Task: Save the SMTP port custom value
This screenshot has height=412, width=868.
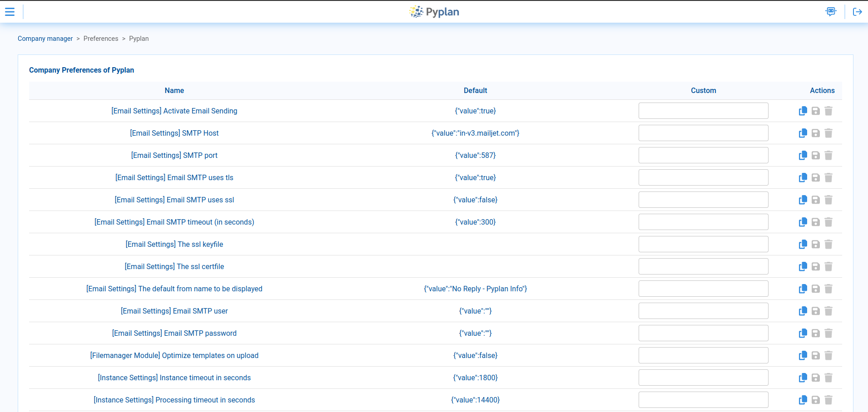Action: (815, 155)
